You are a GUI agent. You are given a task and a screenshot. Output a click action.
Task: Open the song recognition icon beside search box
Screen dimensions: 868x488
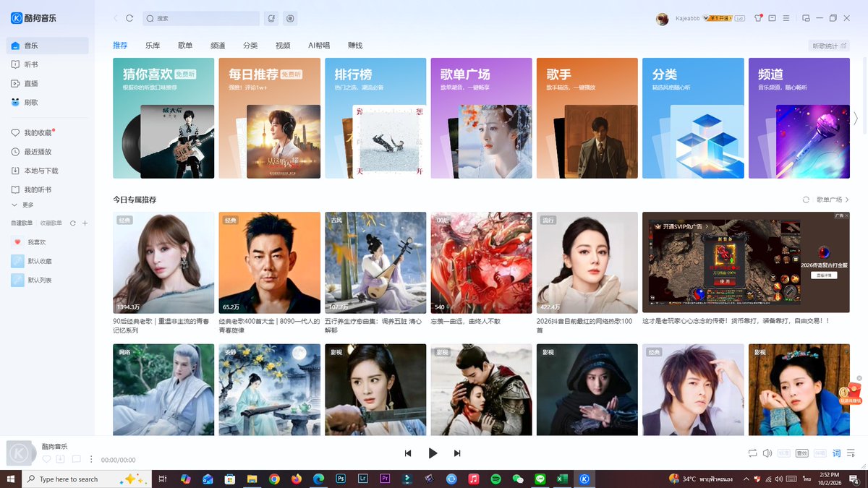coord(271,18)
